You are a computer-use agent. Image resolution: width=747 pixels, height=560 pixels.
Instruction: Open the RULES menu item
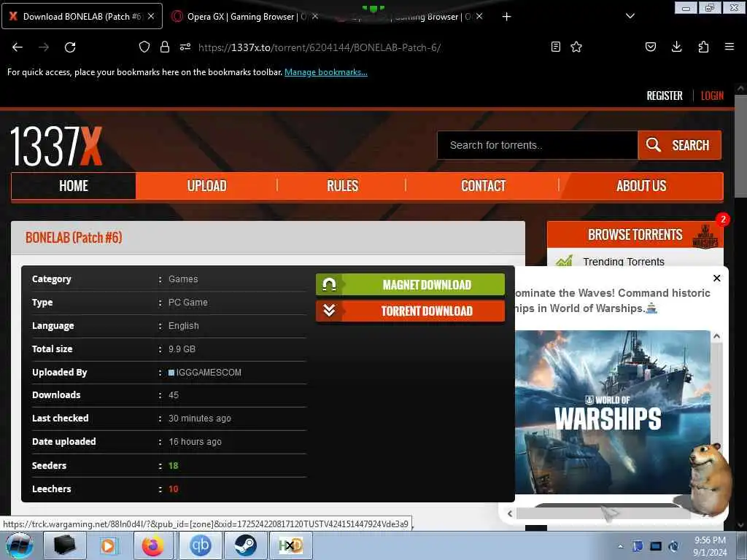tap(342, 186)
